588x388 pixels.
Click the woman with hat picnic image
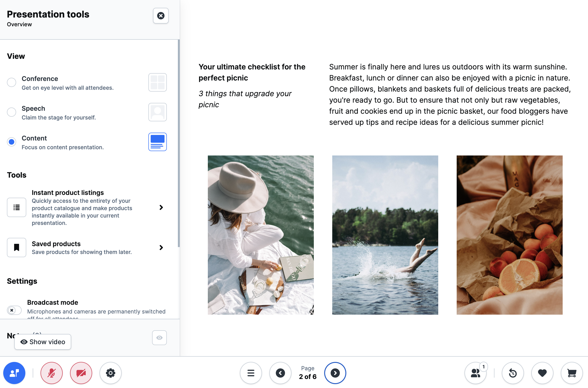pos(261,235)
